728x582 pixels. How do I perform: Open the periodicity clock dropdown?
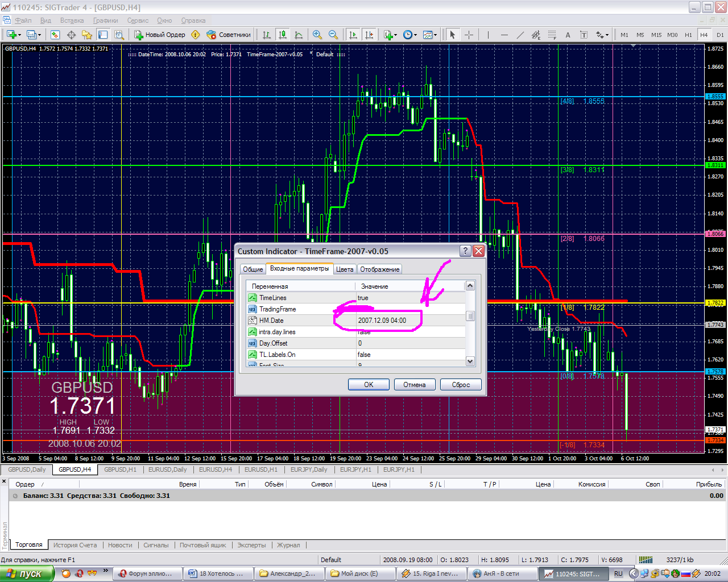tap(409, 35)
